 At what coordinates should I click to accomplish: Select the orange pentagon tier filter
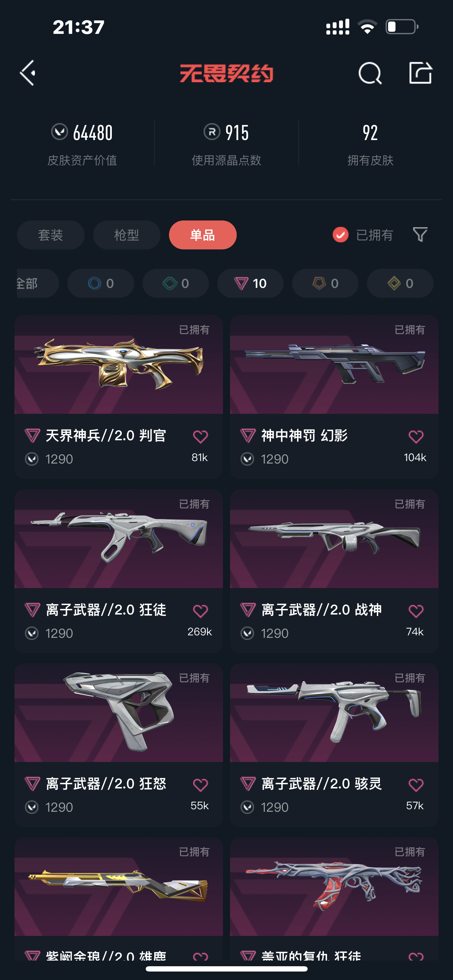click(x=325, y=283)
